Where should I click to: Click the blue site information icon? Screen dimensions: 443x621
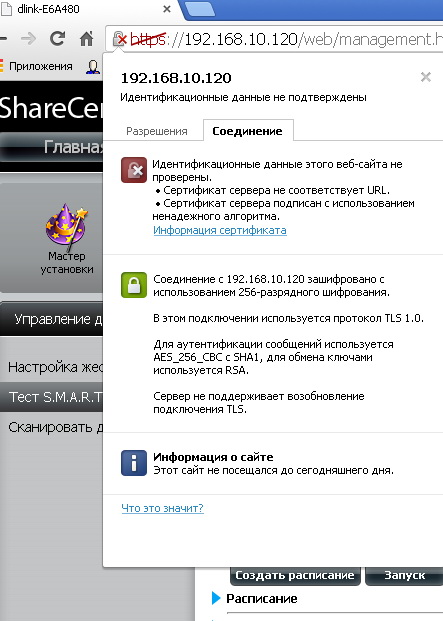pos(134,463)
